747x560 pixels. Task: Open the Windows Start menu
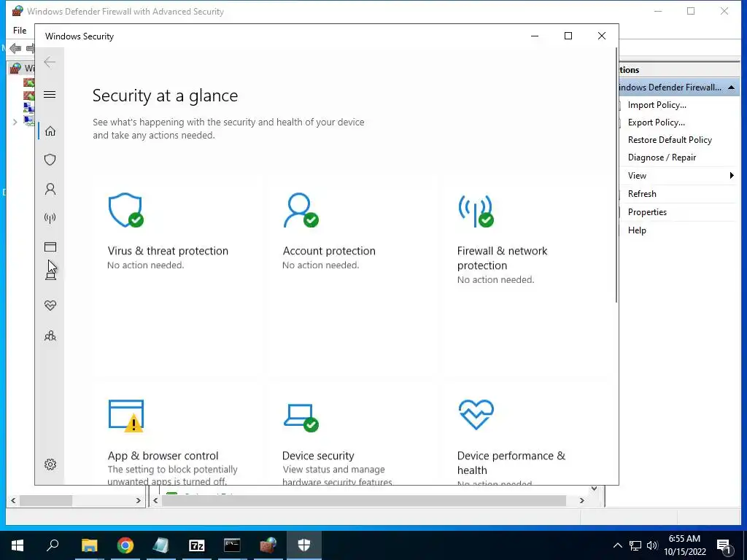[18, 545]
